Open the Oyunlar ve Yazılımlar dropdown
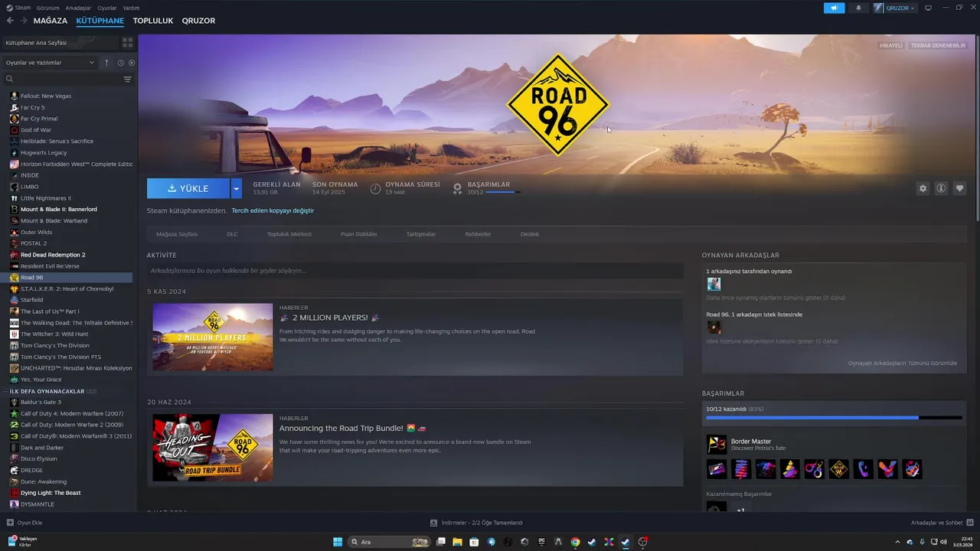This screenshot has width=980, height=551. (50, 63)
